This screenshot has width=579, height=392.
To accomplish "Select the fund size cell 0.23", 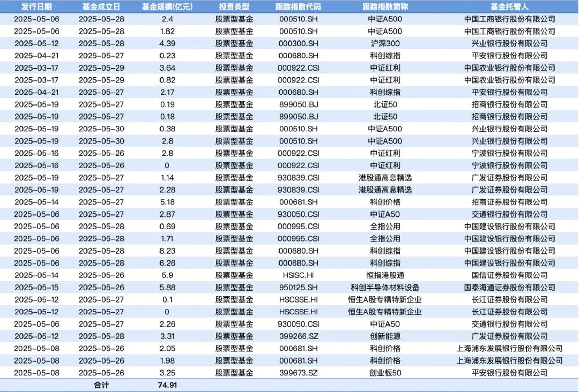I will pos(167,56).
